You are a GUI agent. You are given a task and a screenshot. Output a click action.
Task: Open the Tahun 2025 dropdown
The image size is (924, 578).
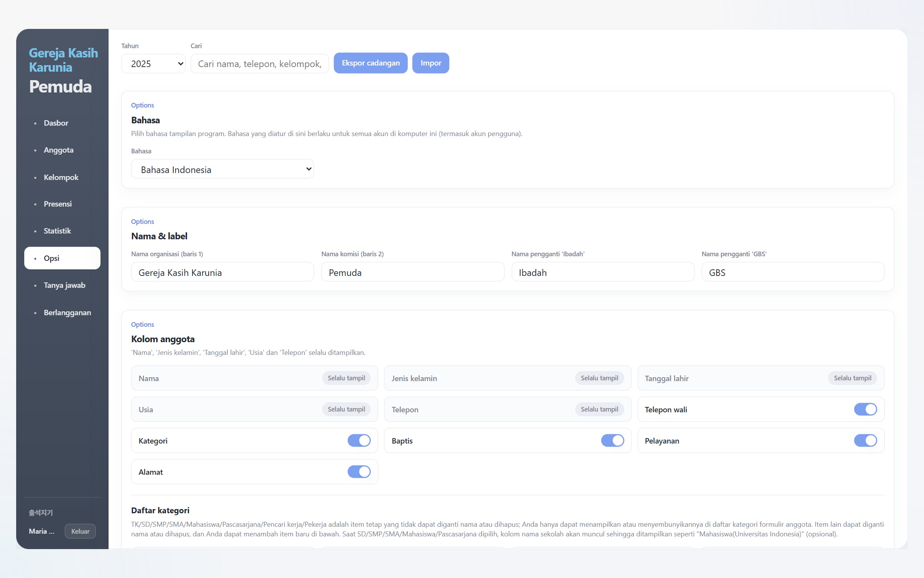(x=154, y=64)
